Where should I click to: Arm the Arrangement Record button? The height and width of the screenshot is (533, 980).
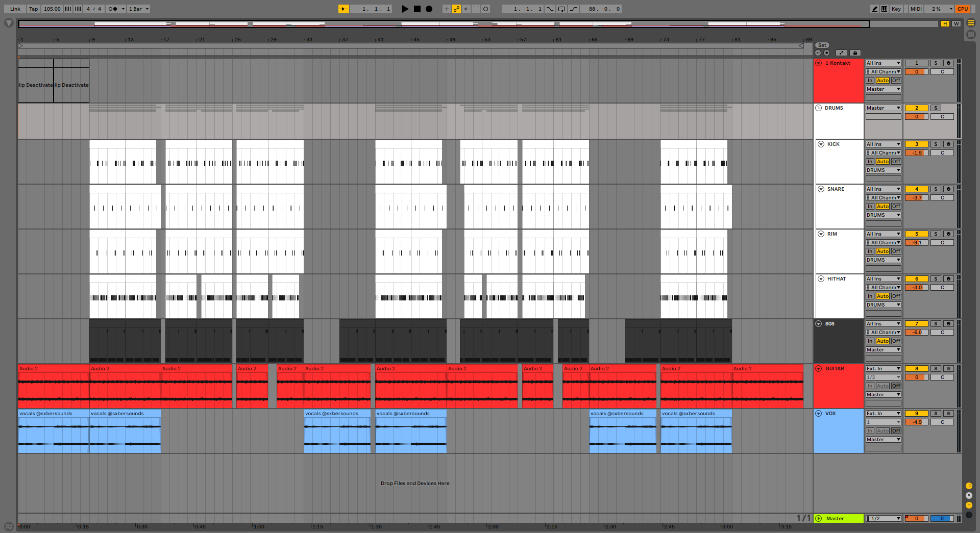click(429, 9)
